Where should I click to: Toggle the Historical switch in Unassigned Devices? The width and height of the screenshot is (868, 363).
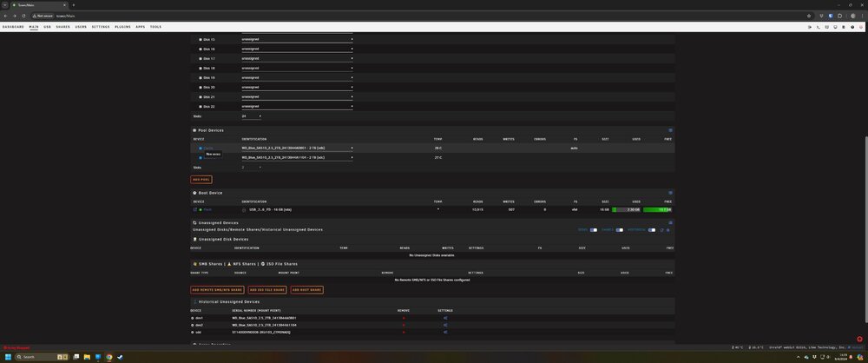(652, 230)
